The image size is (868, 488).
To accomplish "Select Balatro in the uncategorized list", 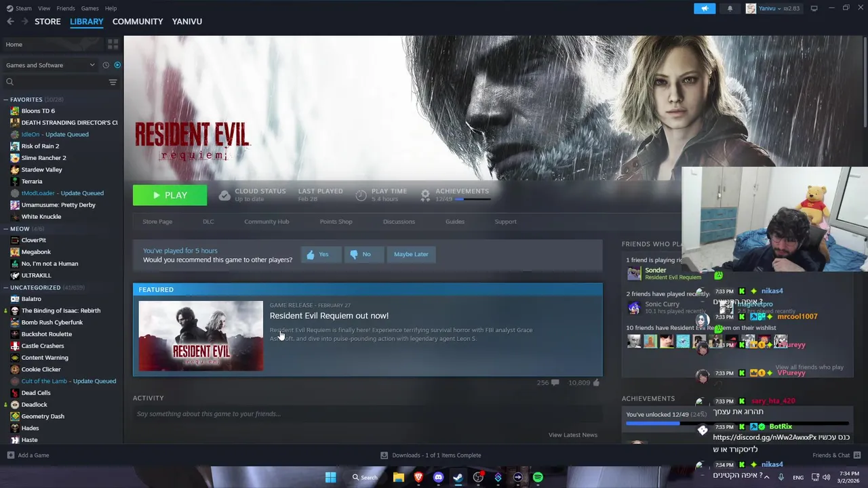I will pyautogui.click(x=31, y=299).
